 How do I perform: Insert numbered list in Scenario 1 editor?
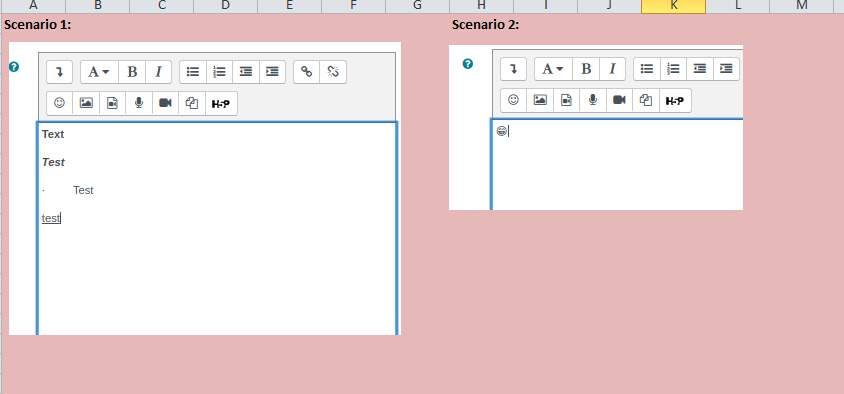[x=219, y=72]
